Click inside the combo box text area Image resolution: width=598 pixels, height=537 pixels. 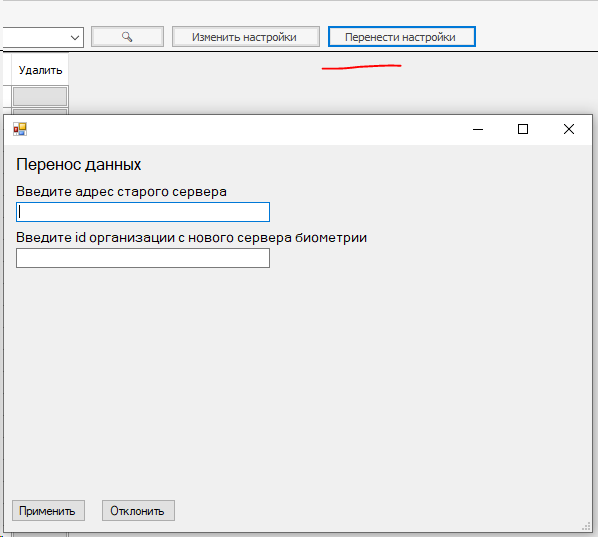(35, 37)
